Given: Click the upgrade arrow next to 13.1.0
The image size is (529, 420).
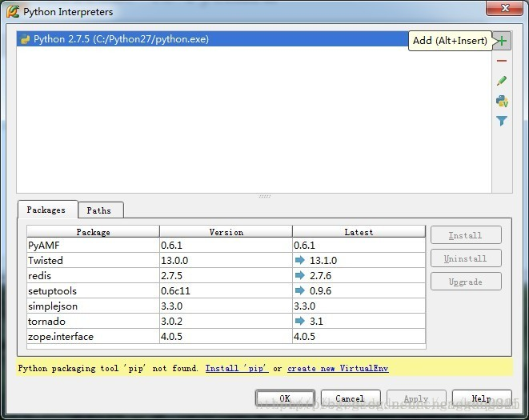Looking at the screenshot, I should pyautogui.click(x=299, y=260).
